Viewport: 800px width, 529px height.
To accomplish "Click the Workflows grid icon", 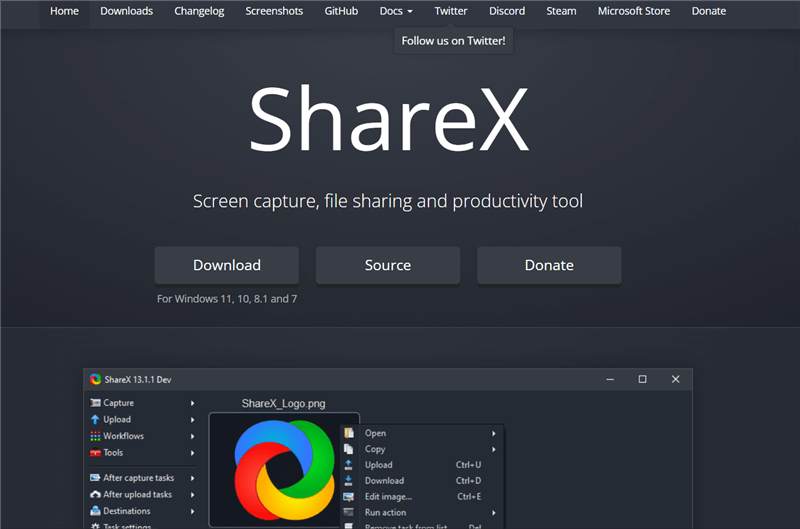I will 95,436.
